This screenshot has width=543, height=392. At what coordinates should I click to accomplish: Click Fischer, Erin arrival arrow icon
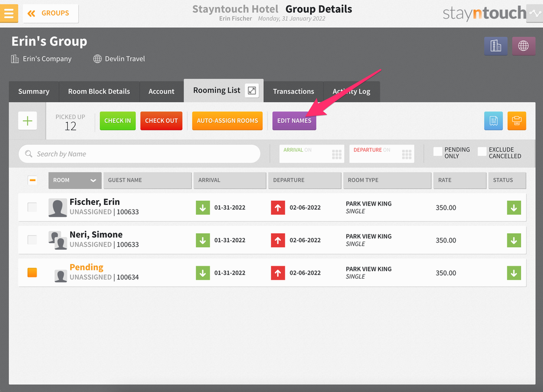(203, 208)
